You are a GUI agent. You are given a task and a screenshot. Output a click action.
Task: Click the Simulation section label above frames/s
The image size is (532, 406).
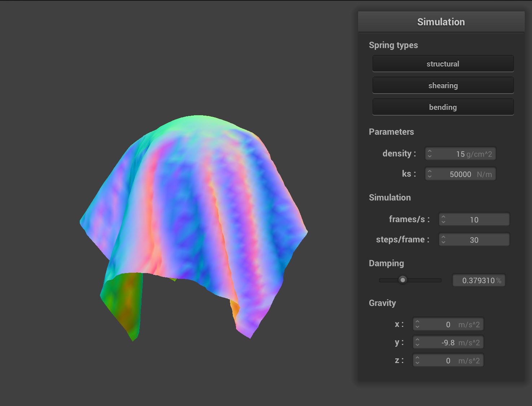[390, 198]
